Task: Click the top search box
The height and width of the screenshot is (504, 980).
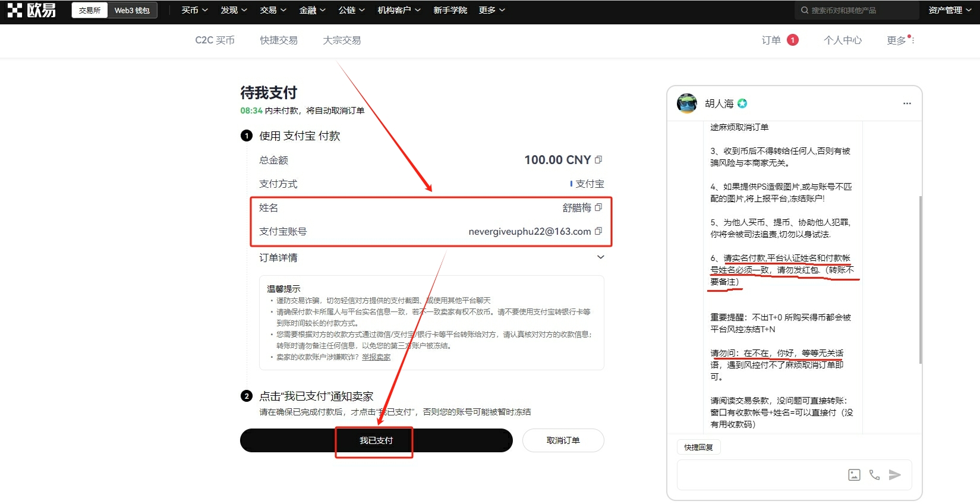Action: click(857, 10)
